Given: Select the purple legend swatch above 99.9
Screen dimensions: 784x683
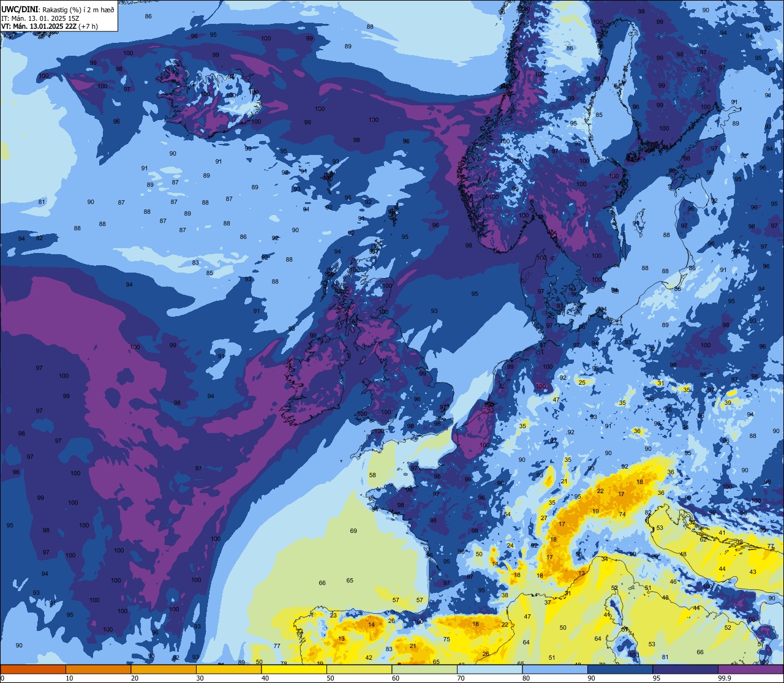Looking at the screenshot, I should tap(751, 669).
